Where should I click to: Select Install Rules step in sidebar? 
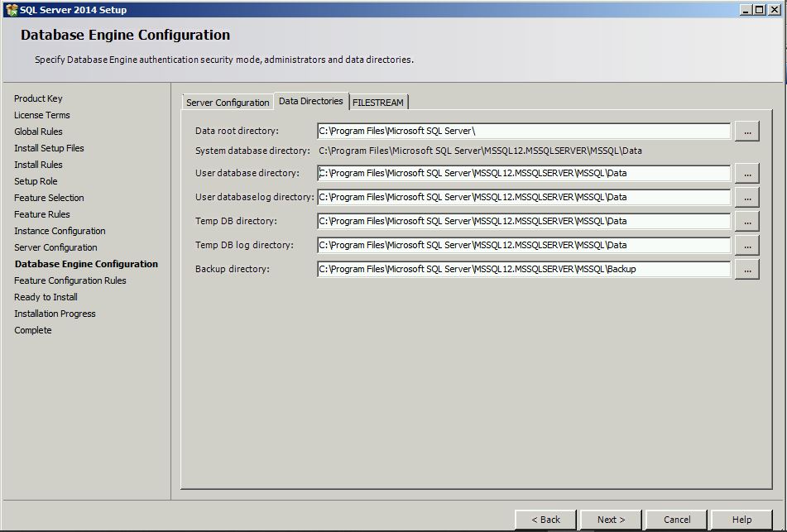coord(38,165)
